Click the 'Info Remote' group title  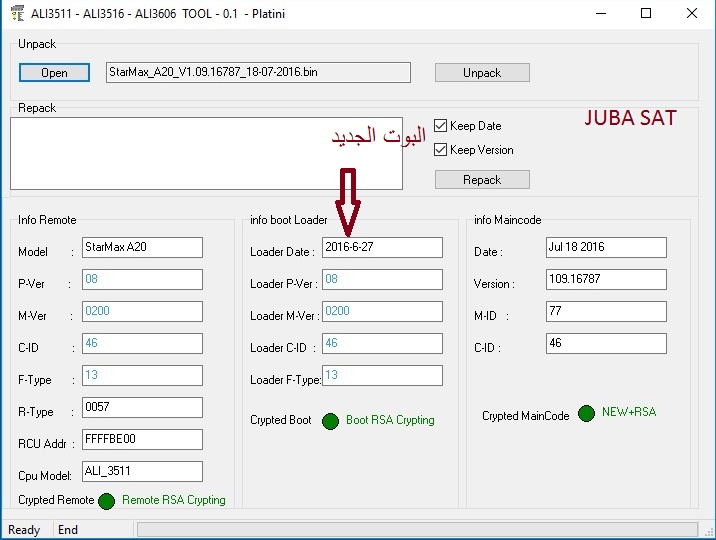coord(47,220)
